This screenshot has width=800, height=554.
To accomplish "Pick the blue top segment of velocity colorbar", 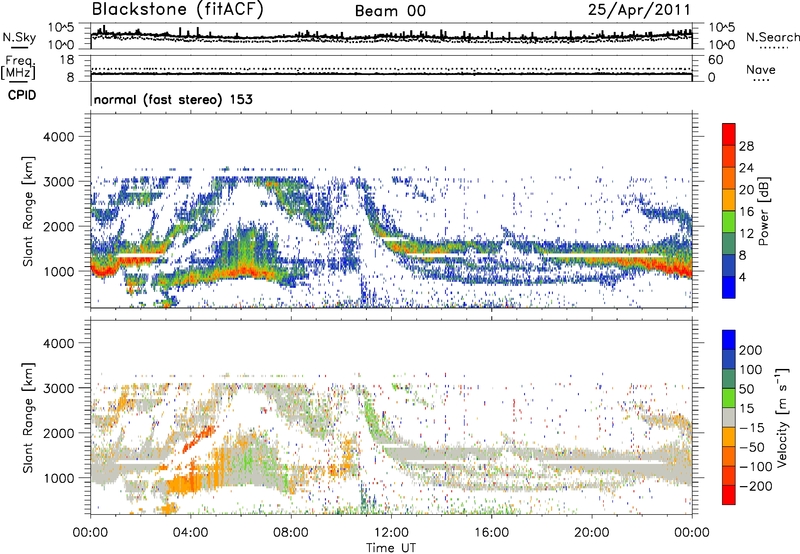I will (x=729, y=340).
